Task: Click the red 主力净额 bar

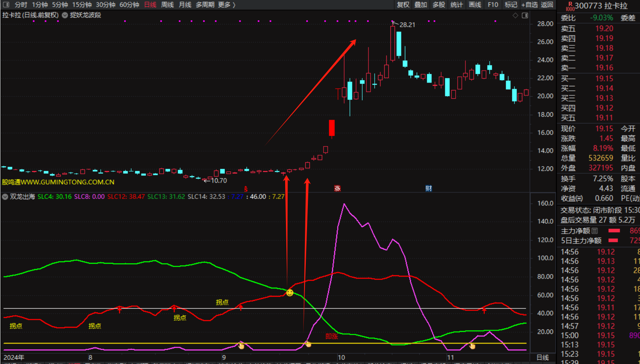Action: point(614,231)
